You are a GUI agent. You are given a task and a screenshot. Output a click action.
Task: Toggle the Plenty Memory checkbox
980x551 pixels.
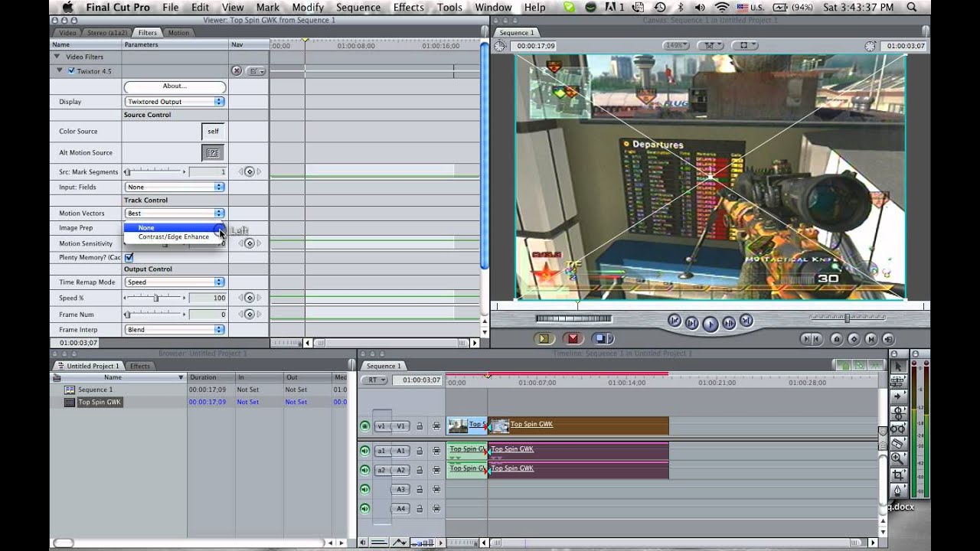(x=129, y=257)
